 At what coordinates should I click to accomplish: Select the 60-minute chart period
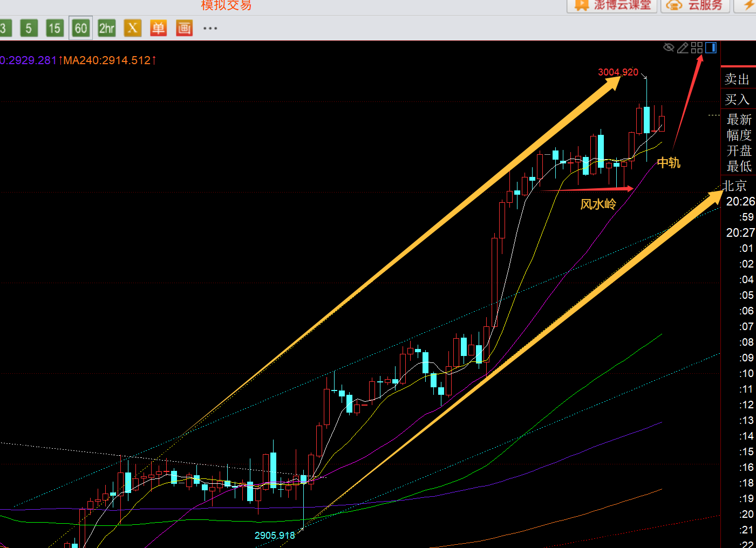coord(80,28)
